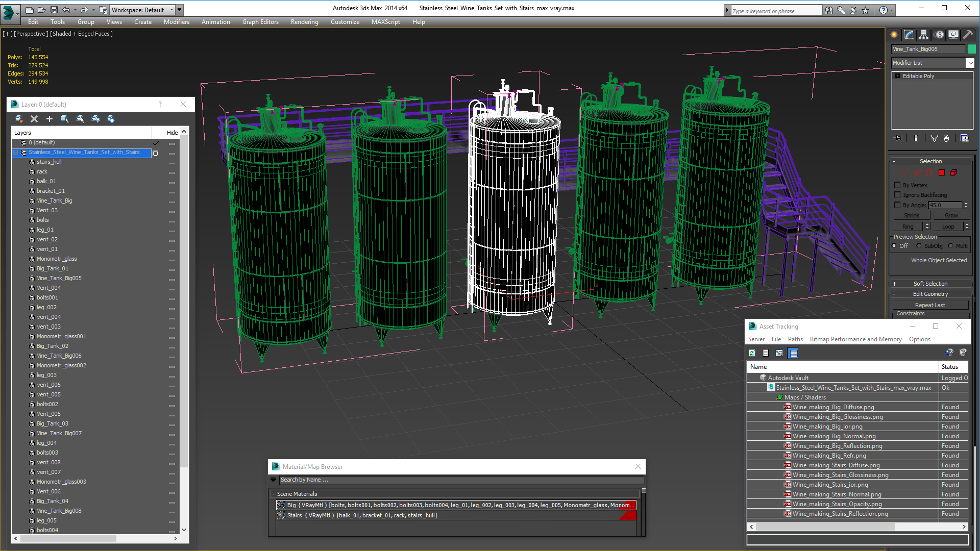Open the Create command panel tab
Image resolution: width=980 pixels, height=551 pixels.
tap(894, 35)
